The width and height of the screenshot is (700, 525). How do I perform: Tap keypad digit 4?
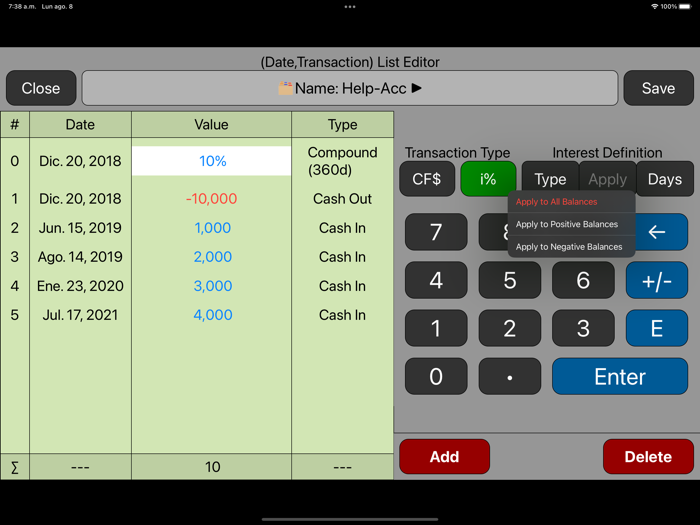tap(436, 280)
